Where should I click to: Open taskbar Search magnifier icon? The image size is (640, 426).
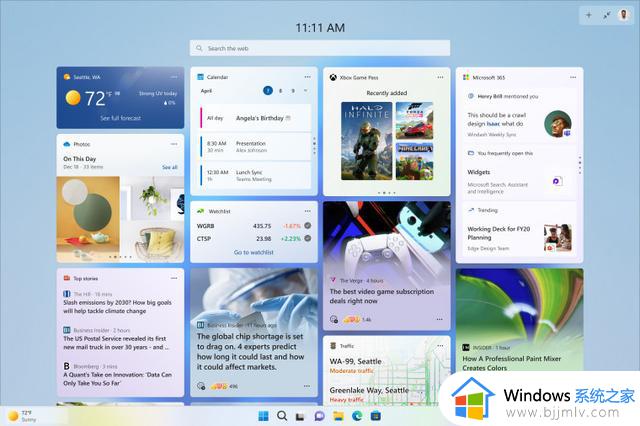282,416
